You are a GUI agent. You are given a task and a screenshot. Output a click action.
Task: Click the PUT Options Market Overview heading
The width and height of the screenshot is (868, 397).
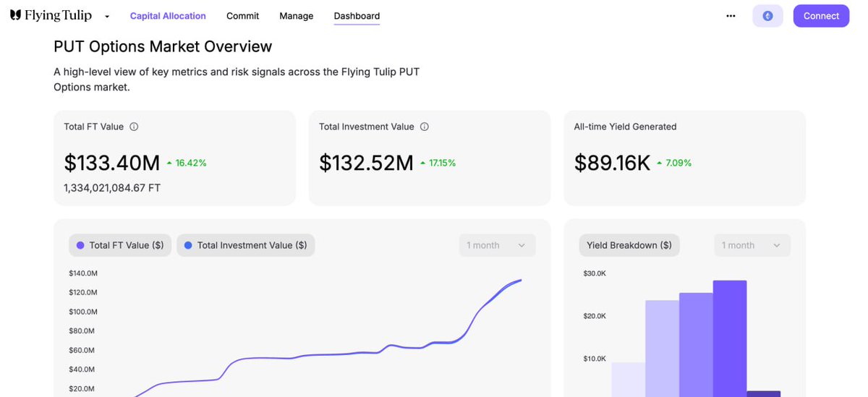(x=163, y=46)
